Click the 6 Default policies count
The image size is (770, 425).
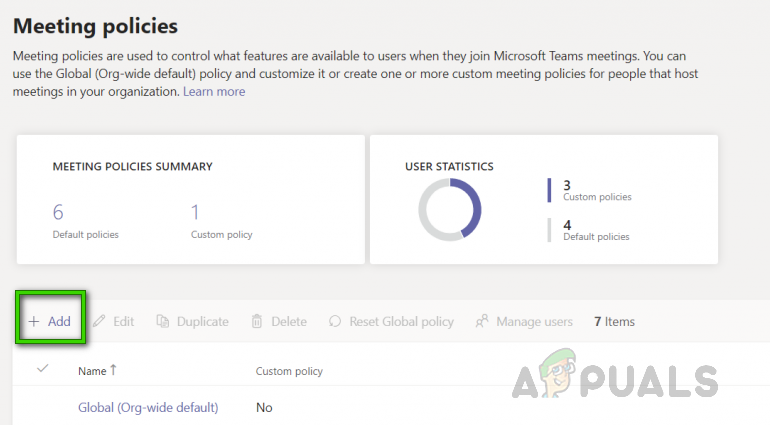coord(58,211)
